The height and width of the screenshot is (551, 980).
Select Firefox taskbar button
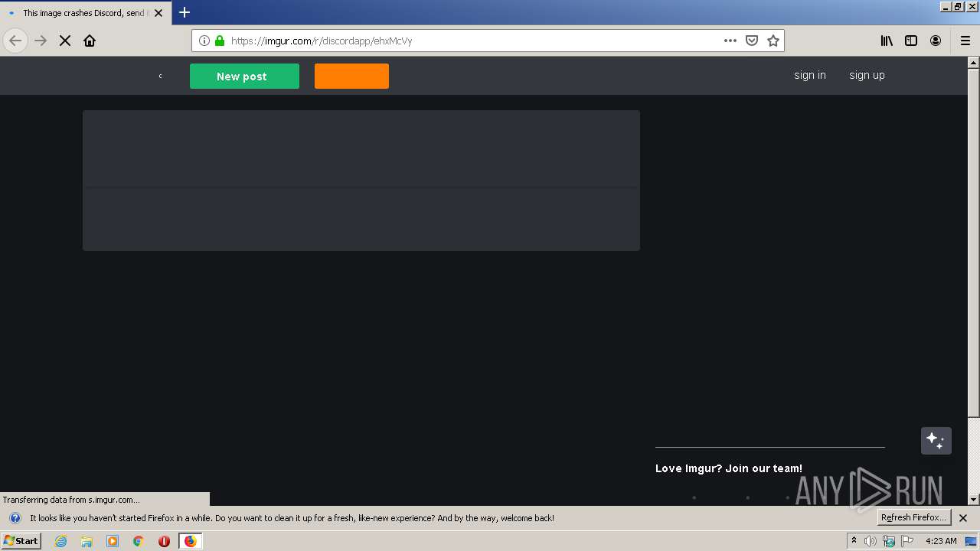(x=191, y=541)
